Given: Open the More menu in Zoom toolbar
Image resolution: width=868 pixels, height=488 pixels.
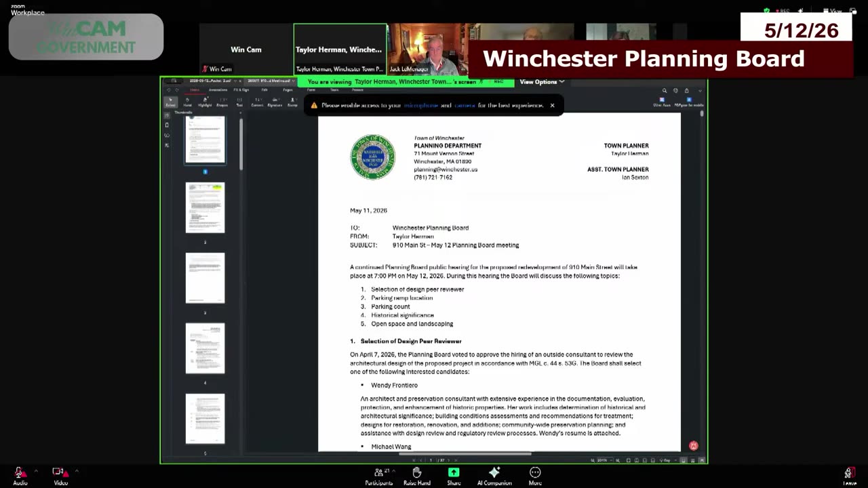Looking at the screenshot, I should pos(535,476).
